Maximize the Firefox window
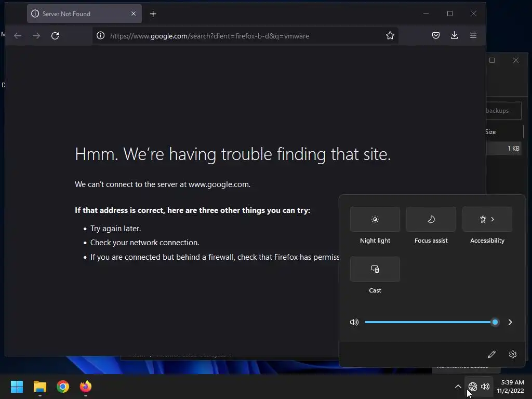 click(x=450, y=14)
